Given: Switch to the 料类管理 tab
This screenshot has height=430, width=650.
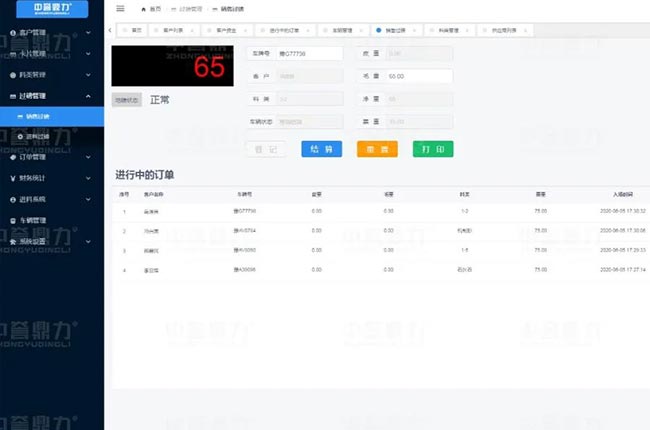Looking at the screenshot, I should pyautogui.click(x=449, y=30).
